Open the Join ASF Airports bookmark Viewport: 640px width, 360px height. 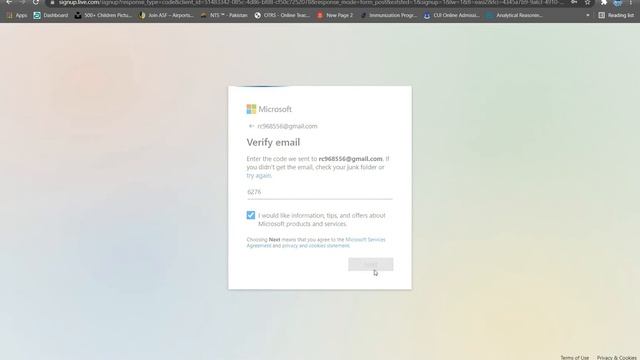[166, 15]
